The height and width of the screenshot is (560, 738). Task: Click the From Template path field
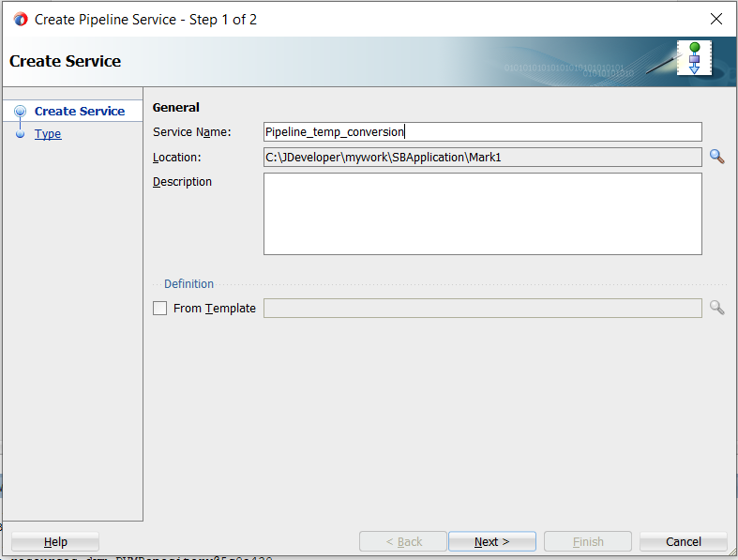point(482,308)
